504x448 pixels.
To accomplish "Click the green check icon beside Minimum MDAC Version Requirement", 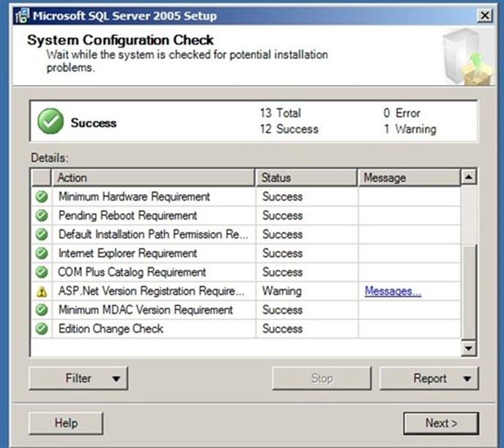I will click(x=42, y=310).
